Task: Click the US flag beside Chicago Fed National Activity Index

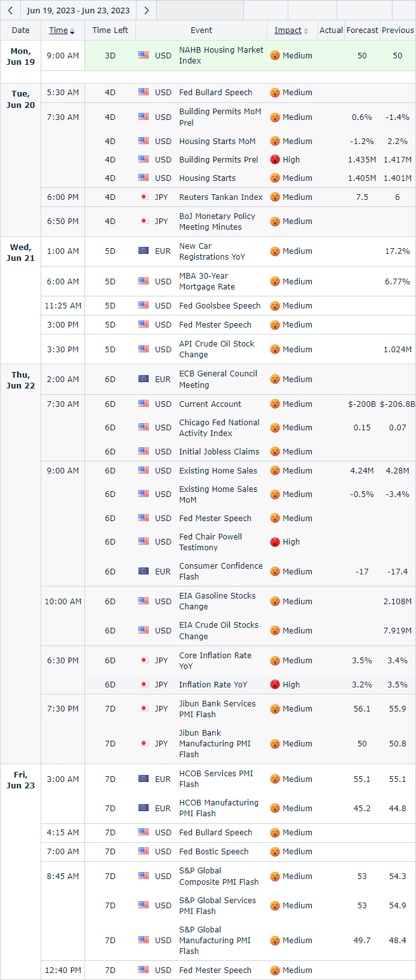Action: click(x=144, y=428)
